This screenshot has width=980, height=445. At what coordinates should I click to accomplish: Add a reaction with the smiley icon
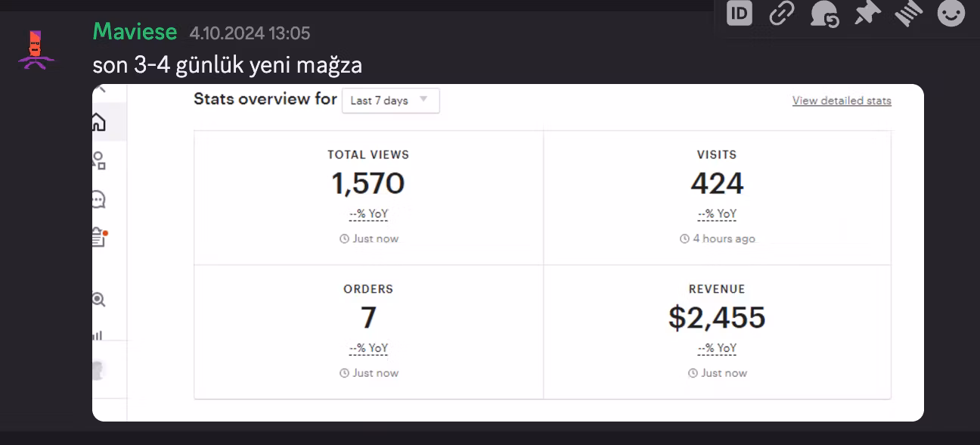tap(951, 13)
